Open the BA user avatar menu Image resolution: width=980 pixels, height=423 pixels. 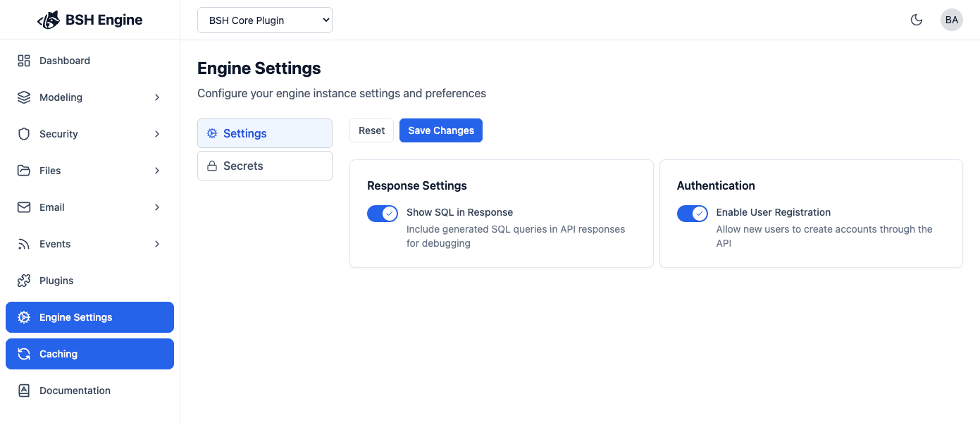coord(952,20)
